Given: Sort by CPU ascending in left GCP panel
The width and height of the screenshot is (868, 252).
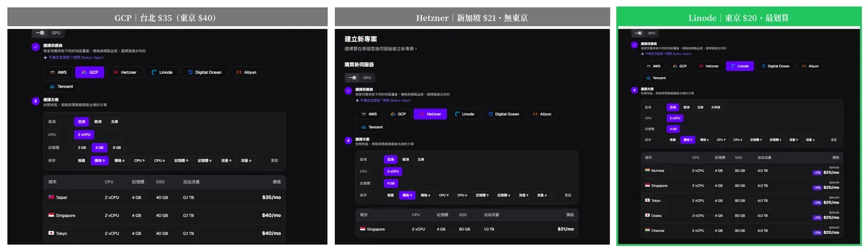Looking at the screenshot, I should (139, 161).
